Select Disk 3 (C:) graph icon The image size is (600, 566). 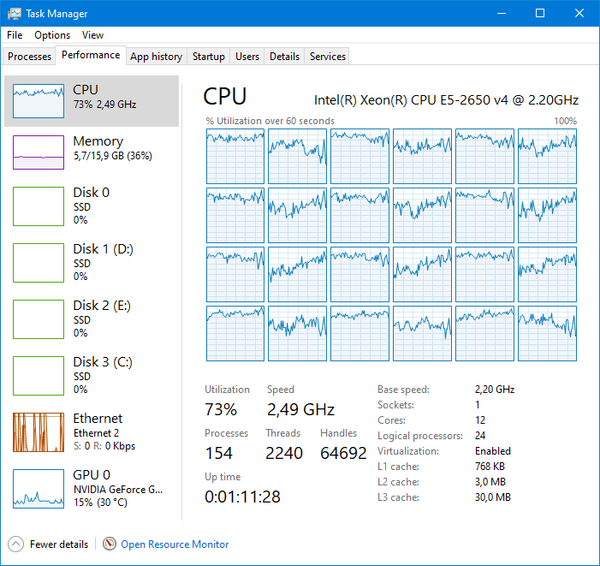[x=39, y=376]
